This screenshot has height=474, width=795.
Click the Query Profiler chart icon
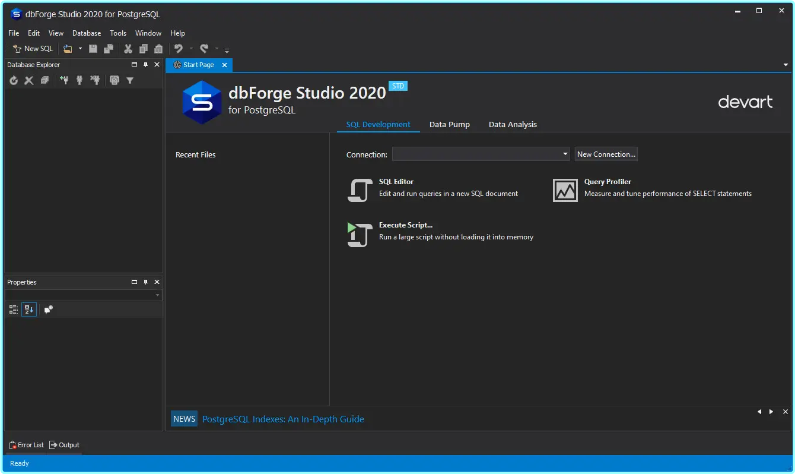click(565, 190)
